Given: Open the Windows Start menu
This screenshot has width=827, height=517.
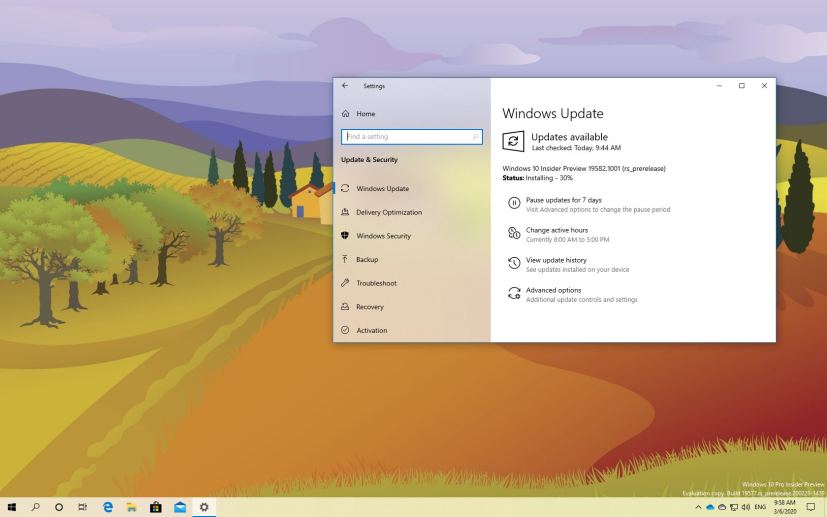Looking at the screenshot, I should [11, 508].
